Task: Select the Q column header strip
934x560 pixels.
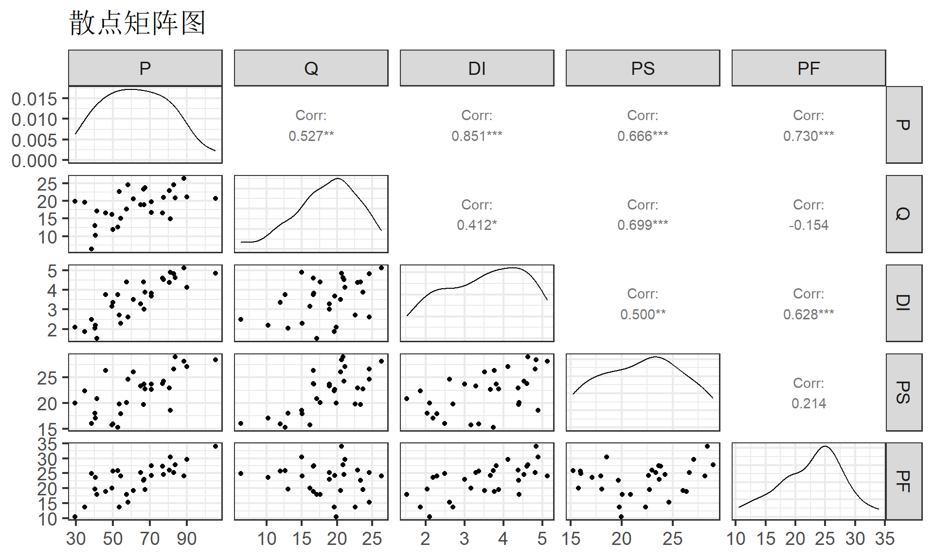Action: [x=311, y=68]
